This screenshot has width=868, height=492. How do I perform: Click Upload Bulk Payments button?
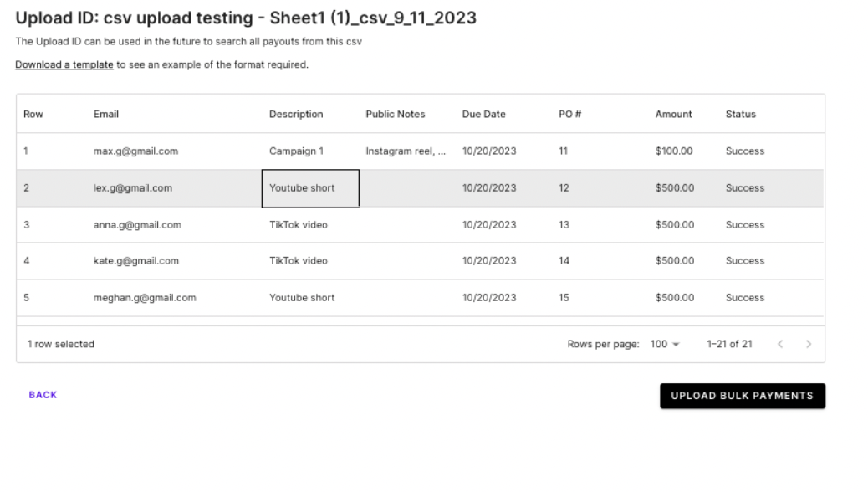point(742,396)
